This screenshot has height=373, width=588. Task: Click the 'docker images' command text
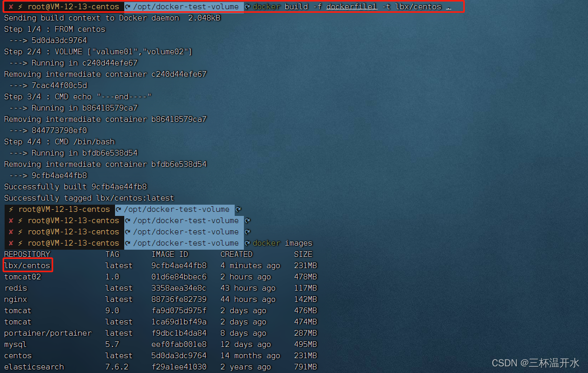(x=282, y=243)
